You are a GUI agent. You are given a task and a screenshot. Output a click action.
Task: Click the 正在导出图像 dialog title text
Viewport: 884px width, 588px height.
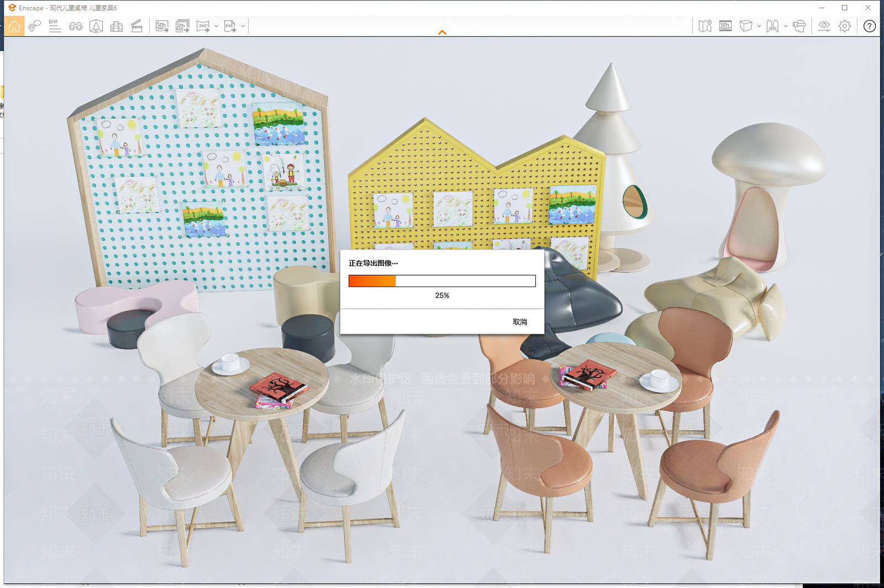[373, 263]
